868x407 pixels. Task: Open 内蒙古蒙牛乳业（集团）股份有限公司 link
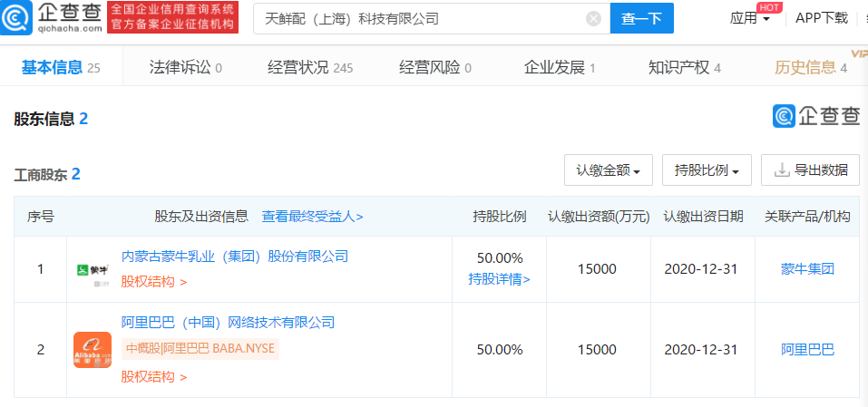pyautogui.click(x=235, y=256)
